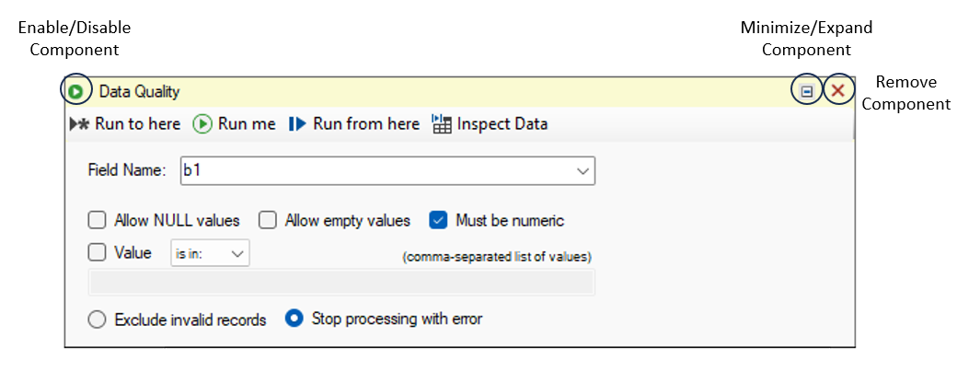Tick the Value checkbox
Image resolution: width=980 pixels, height=383 pixels.
tap(97, 253)
